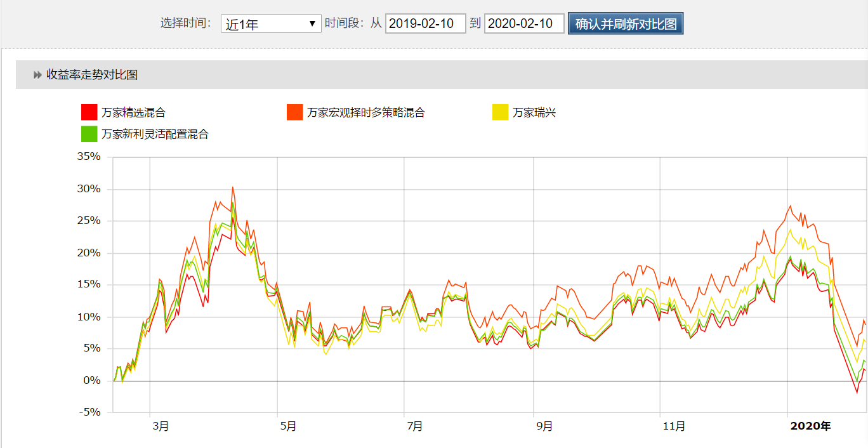868x448 pixels.
Task: Click the 35% y-axis label
Action: (x=89, y=156)
